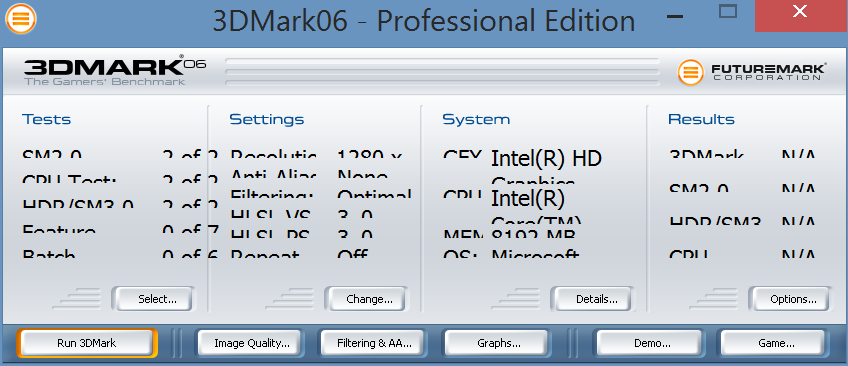This screenshot has height=366, width=848.
Task: Click the 1280 x resolution value
Action: [370, 154]
